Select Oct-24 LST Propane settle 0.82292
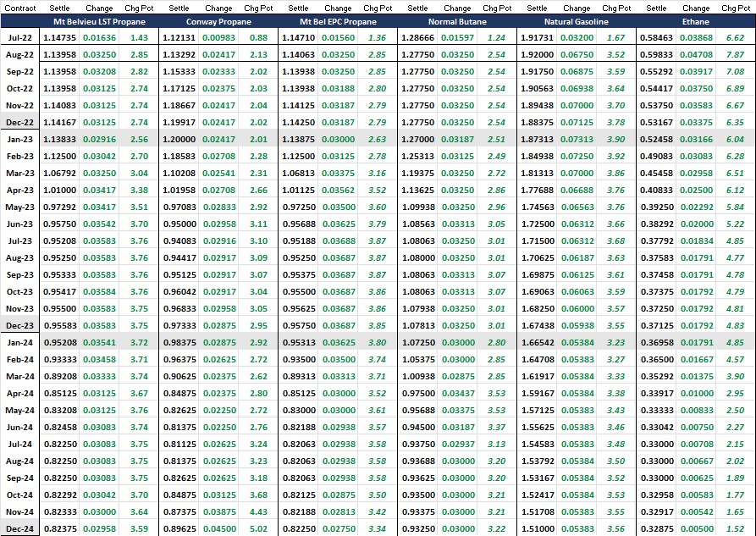Screen dimensions: 756x536 (x=60, y=495)
